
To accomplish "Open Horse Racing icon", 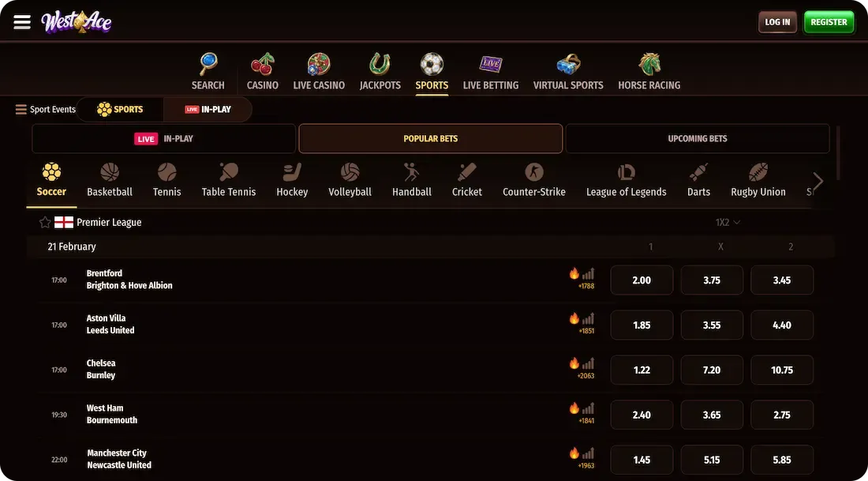I will [x=649, y=64].
